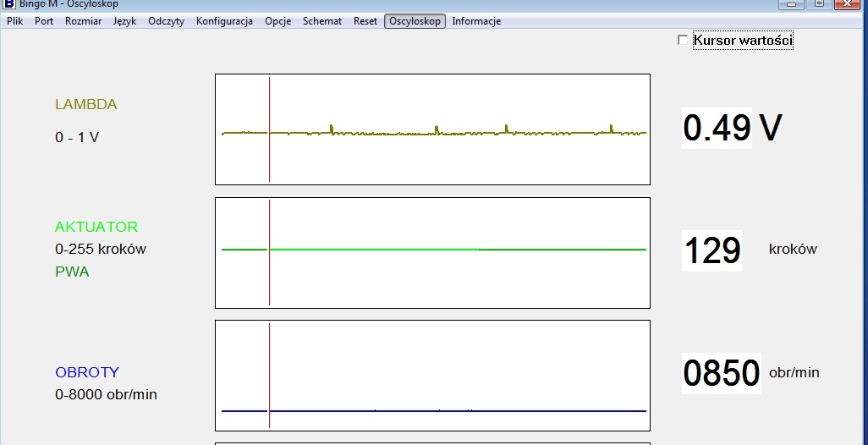Click the OBROTY oscilloscope graph
868x445 pixels.
[432, 376]
